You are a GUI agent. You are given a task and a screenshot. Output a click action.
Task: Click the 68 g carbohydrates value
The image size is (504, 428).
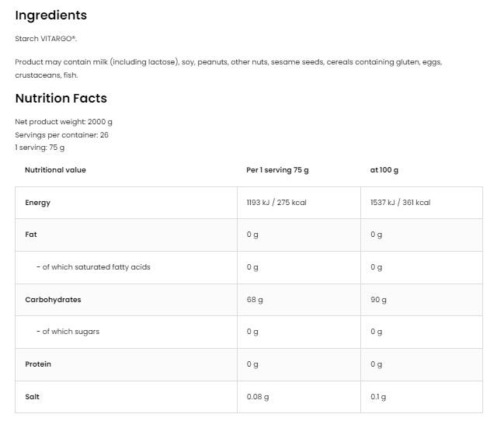point(255,300)
